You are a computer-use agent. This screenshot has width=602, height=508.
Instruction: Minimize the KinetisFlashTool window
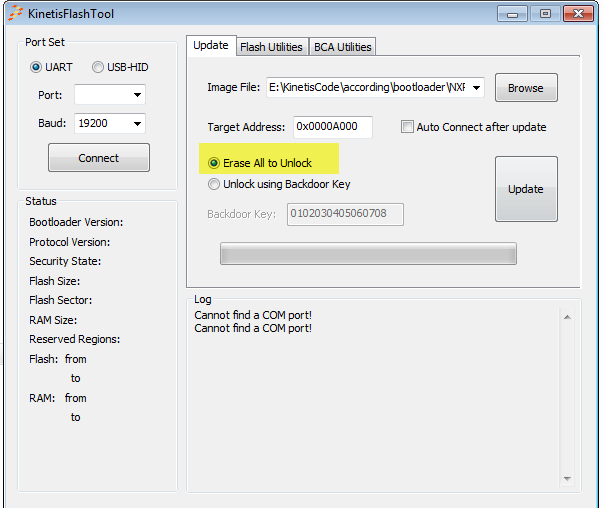pos(512,14)
